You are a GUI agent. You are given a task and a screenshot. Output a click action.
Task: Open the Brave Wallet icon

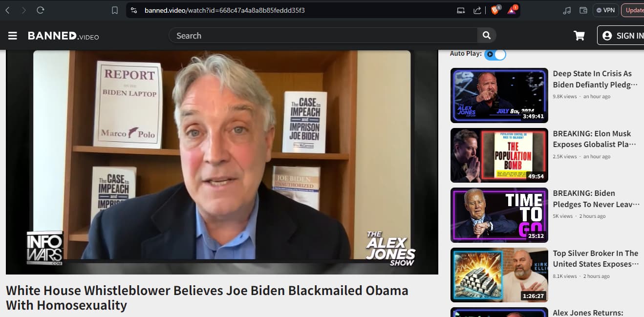583,10
